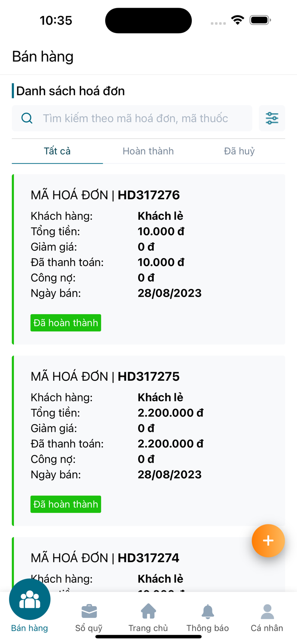Tap the battery indicator
This screenshot has width=297, height=644.
click(258, 19)
